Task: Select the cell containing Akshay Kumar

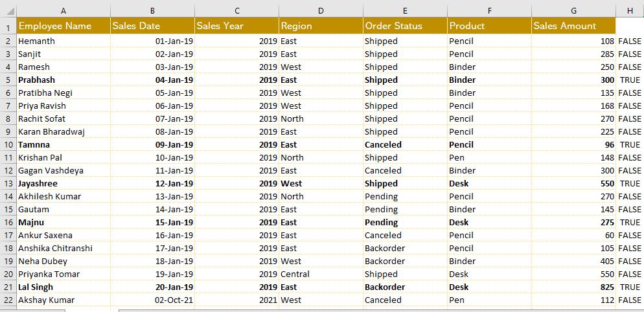Action: (63, 300)
